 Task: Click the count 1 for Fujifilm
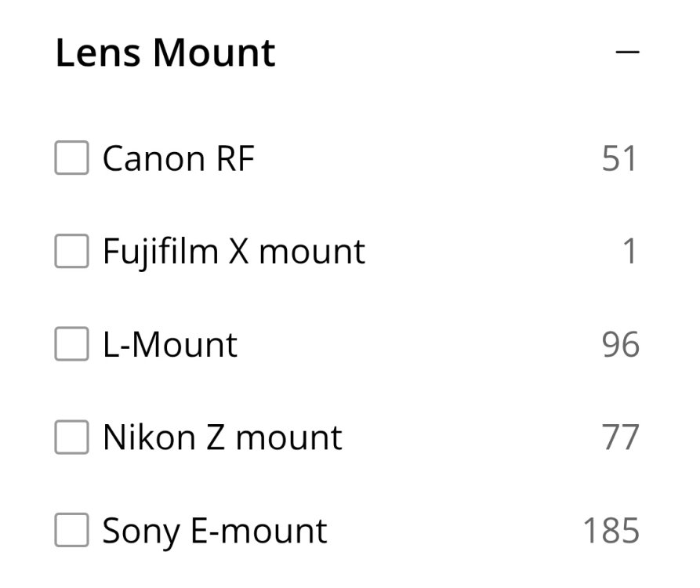pos(629,252)
